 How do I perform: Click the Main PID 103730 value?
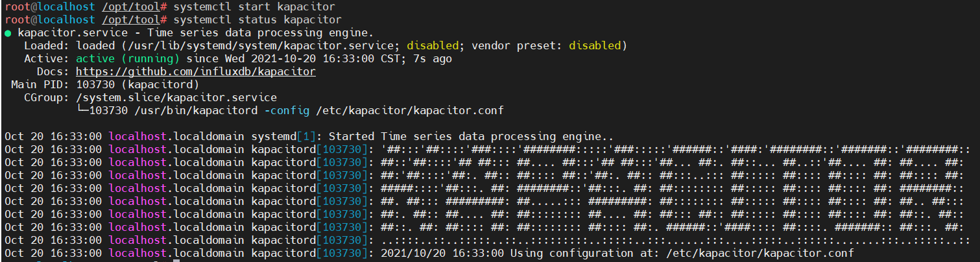[x=95, y=84]
